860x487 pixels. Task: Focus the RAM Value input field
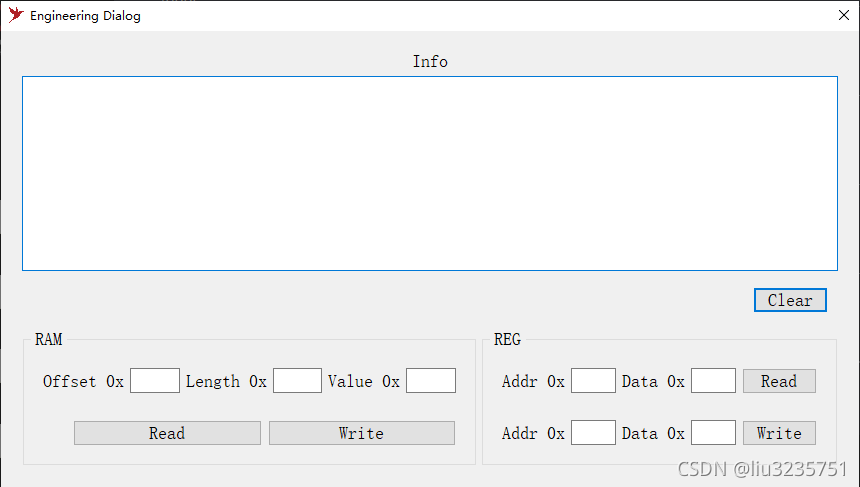(x=431, y=381)
